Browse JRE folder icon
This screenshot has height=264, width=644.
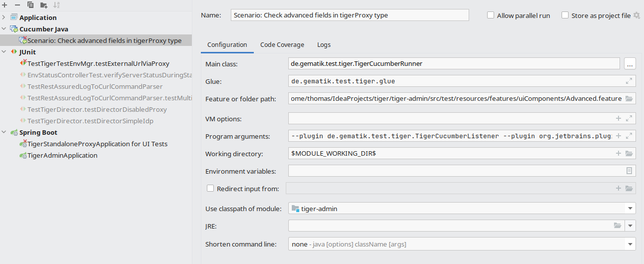(x=618, y=226)
